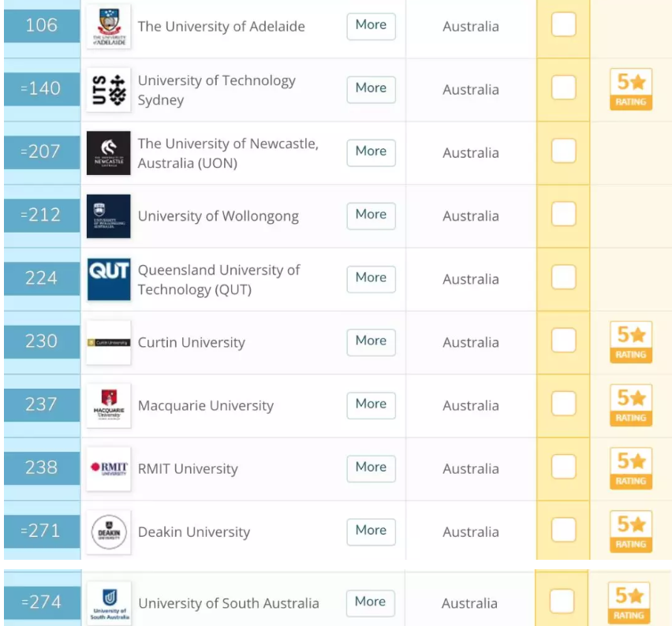View the 5-star rating badge for Deakin University
Image resolution: width=672 pixels, height=626 pixels.
click(631, 531)
